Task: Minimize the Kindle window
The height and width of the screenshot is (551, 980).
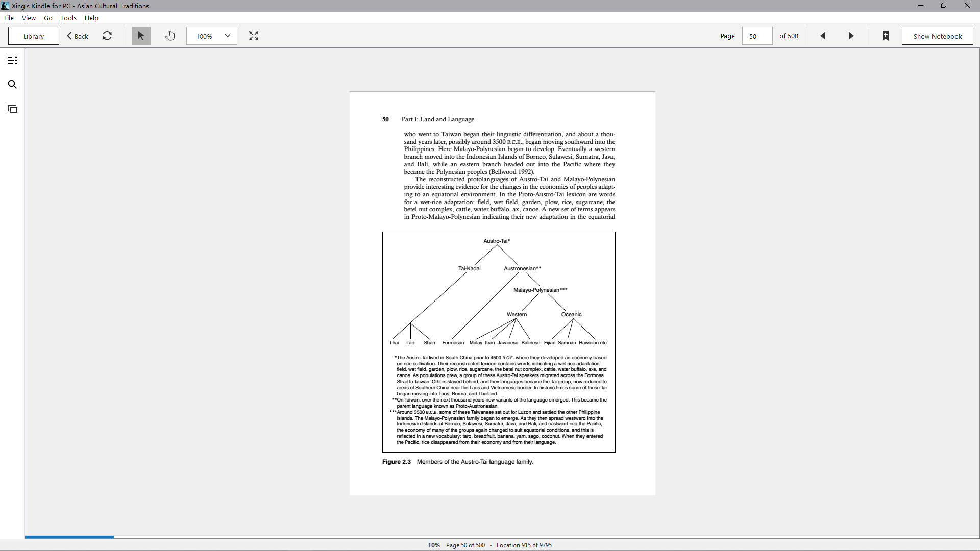Action: pos(921,6)
